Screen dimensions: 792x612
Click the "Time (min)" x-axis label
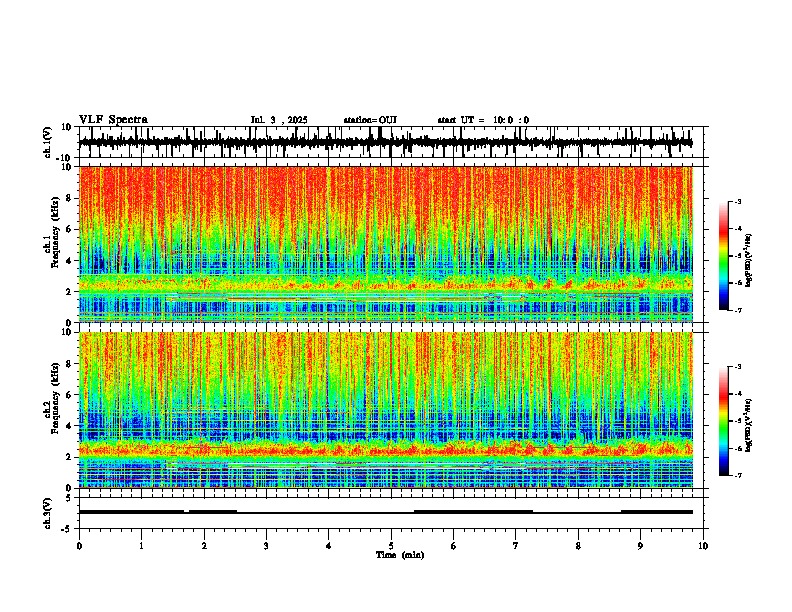(400, 555)
